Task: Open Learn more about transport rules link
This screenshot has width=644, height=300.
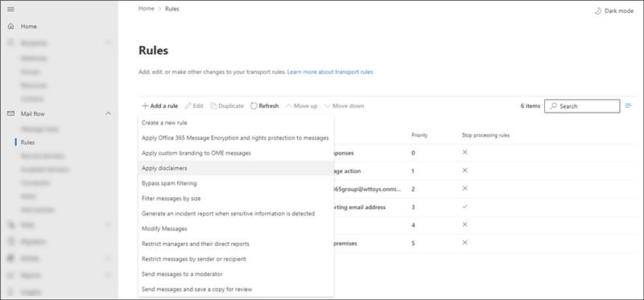Action: [330, 72]
